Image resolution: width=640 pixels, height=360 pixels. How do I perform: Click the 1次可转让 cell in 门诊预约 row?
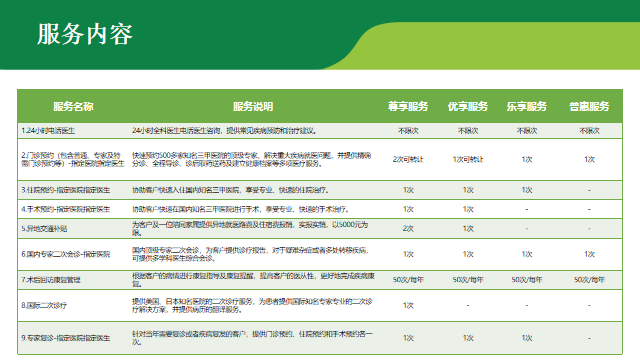pos(468,159)
